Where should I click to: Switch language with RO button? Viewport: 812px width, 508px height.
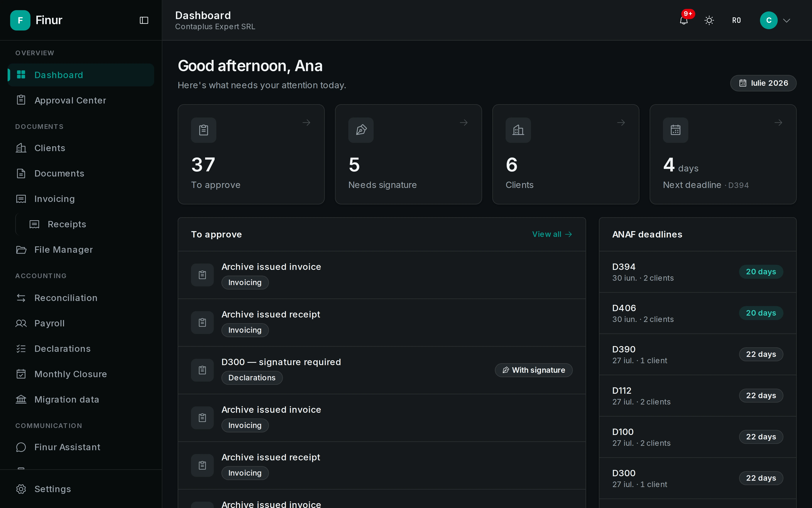coord(737,21)
